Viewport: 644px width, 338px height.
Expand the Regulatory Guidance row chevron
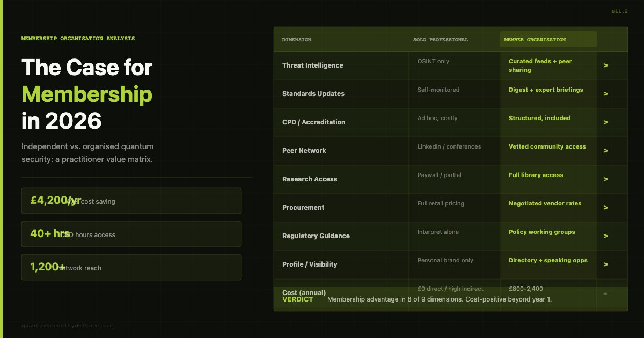click(605, 236)
